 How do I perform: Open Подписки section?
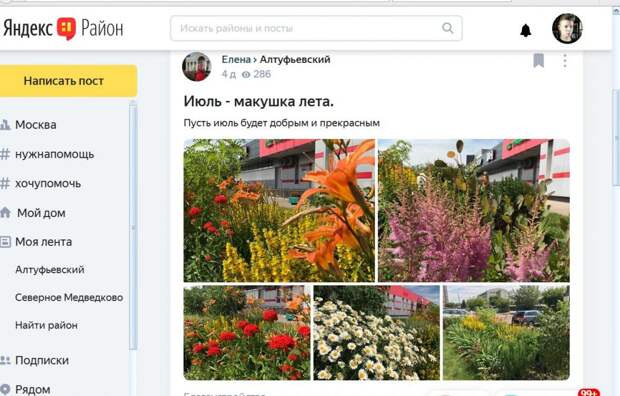[x=42, y=360]
